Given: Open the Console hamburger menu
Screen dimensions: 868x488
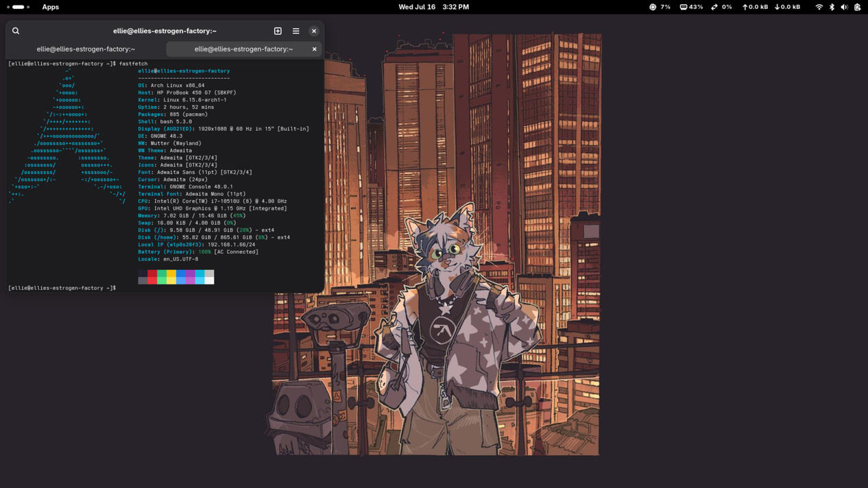Looking at the screenshot, I should coord(296,31).
